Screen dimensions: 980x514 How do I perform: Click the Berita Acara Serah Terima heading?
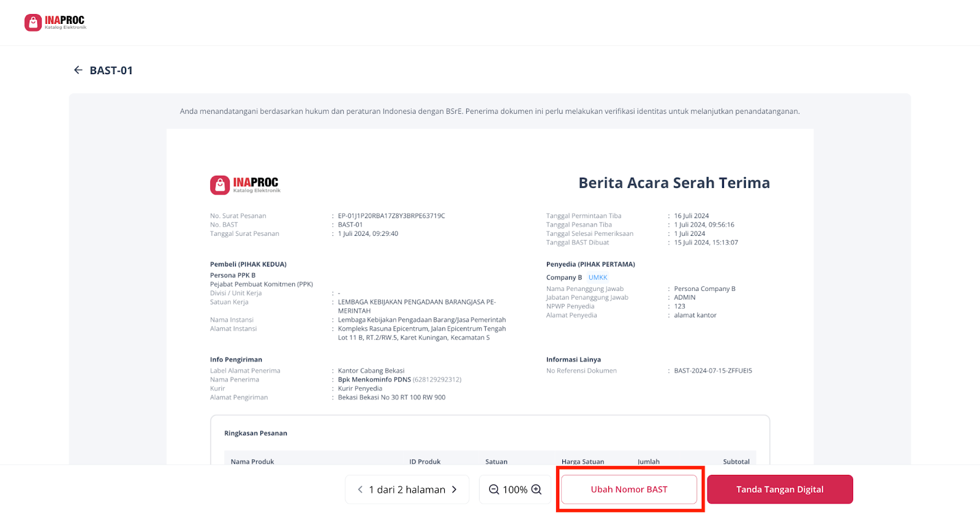tap(674, 183)
